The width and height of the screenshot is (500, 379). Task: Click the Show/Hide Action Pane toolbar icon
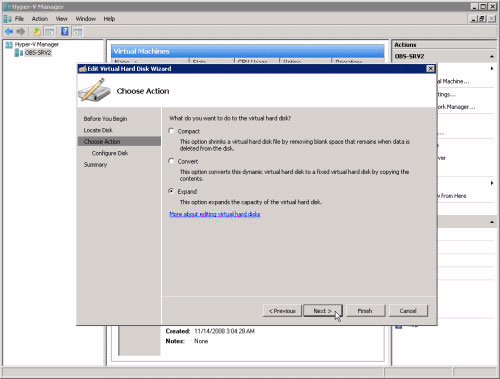(x=77, y=32)
